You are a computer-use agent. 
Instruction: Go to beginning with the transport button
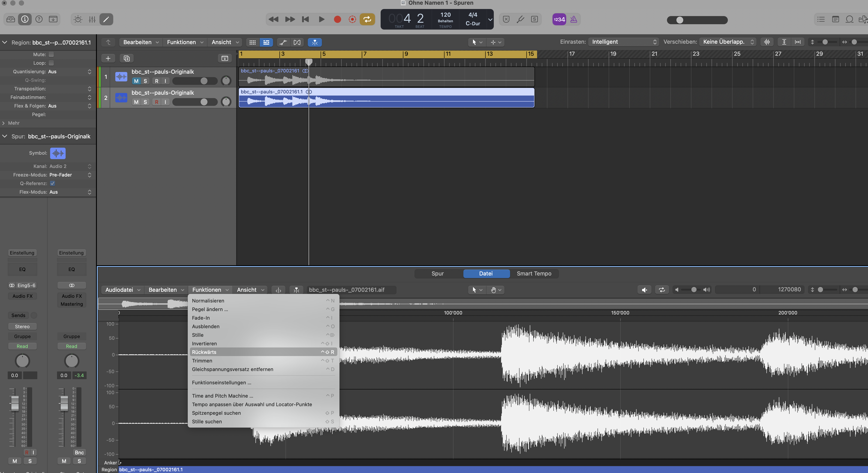click(x=305, y=19)
